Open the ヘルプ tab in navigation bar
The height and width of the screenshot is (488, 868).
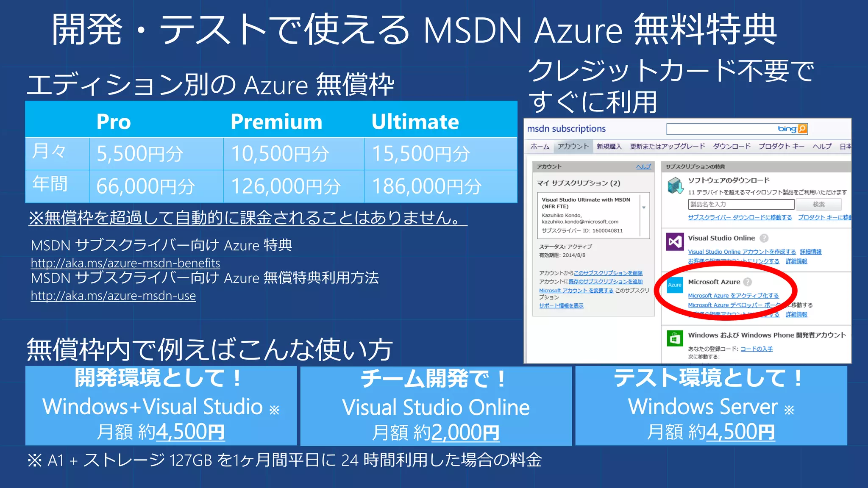point(822,146)
